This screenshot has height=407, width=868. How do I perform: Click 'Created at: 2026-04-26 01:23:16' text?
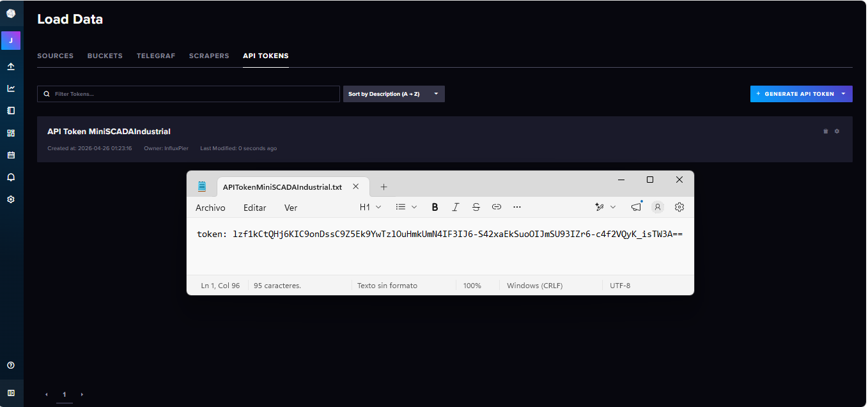89,148
